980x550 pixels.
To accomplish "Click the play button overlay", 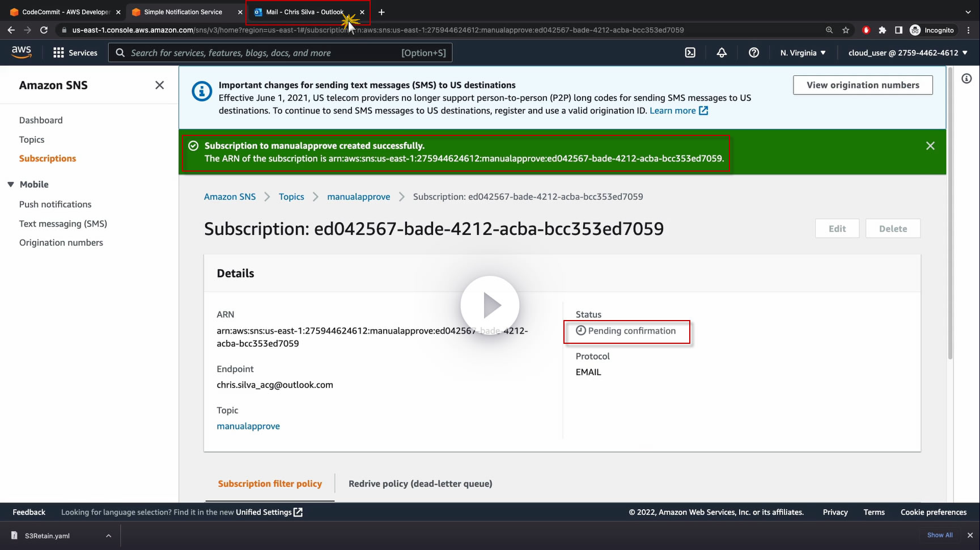I will click(x=490, y=305).
